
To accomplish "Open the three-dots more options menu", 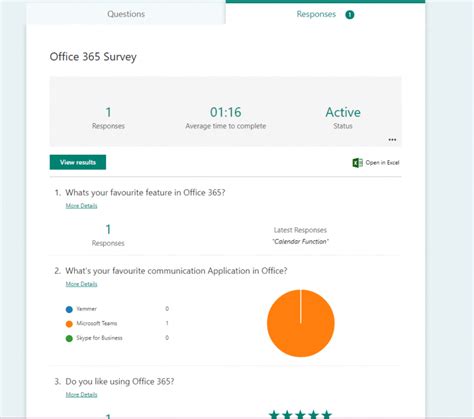I will pos(392,140).
